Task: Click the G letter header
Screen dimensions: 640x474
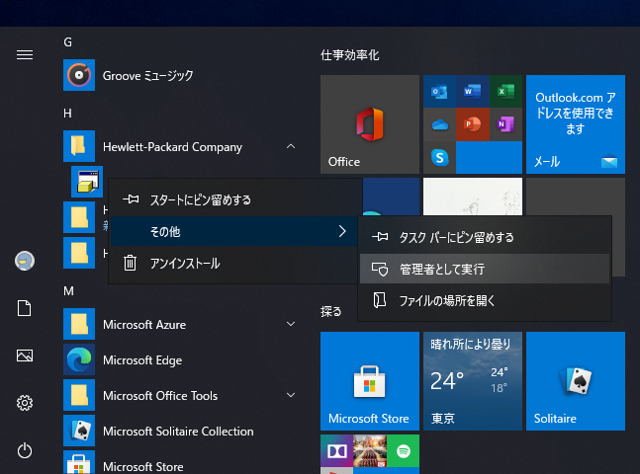Action: click(68, 42)
